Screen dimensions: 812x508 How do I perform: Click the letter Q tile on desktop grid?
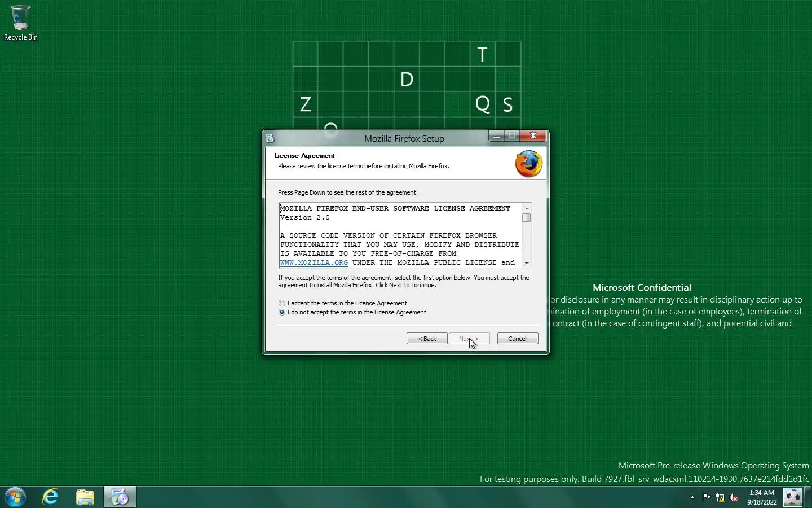coord(482,104)
